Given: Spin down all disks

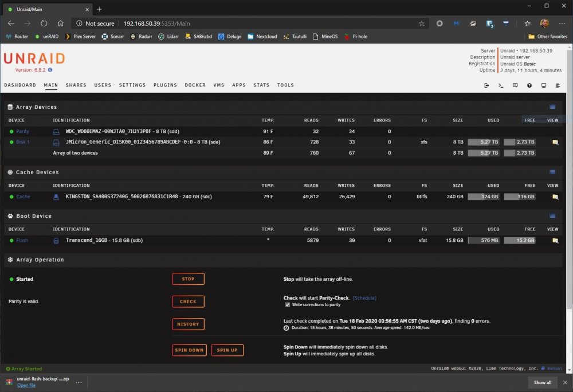Looking at the screenshot, I should pos(189,350).
